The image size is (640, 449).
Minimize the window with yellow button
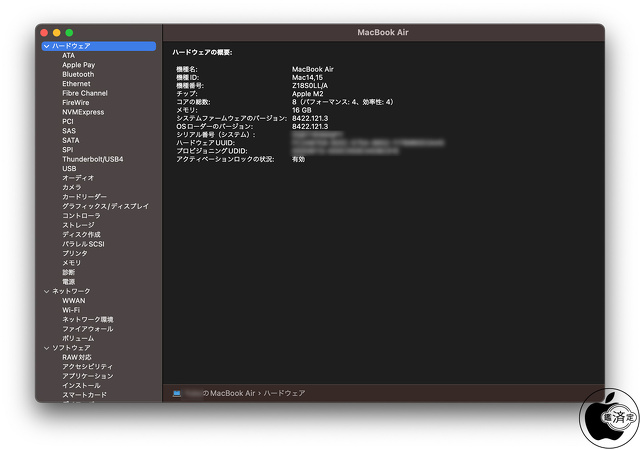(x=57, y=33)
